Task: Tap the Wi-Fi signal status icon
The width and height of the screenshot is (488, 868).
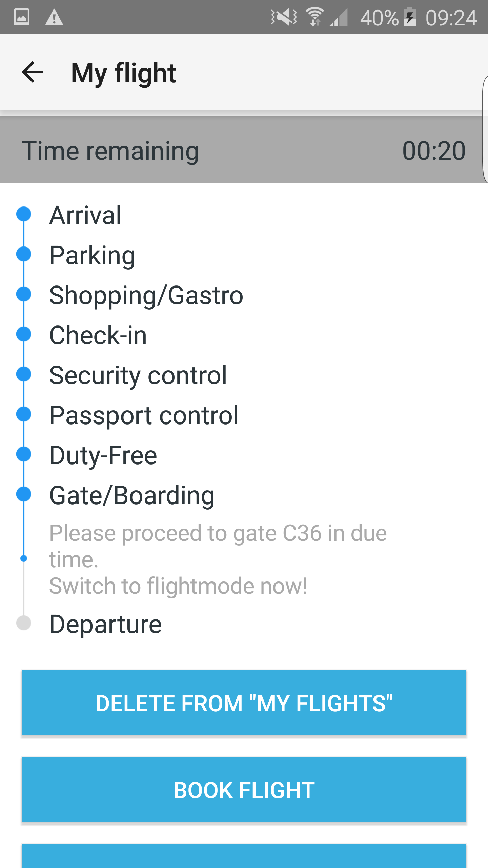Action: click(315, 17)
